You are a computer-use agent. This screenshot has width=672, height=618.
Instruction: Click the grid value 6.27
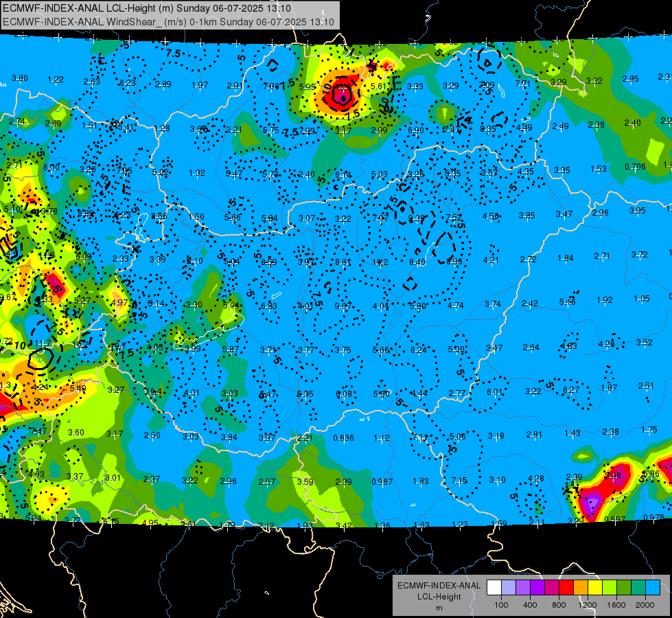click(x=571, y=389)
